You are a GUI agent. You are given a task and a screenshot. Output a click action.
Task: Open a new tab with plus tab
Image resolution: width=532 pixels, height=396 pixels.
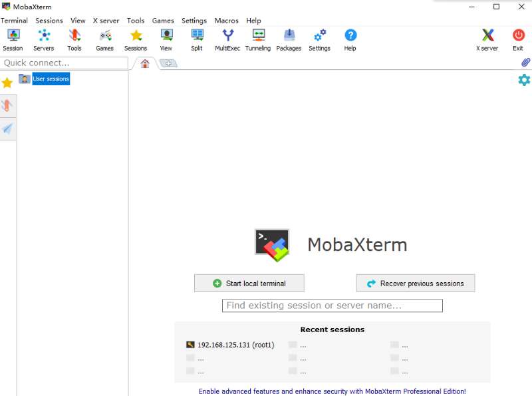[x=168, y=63]
